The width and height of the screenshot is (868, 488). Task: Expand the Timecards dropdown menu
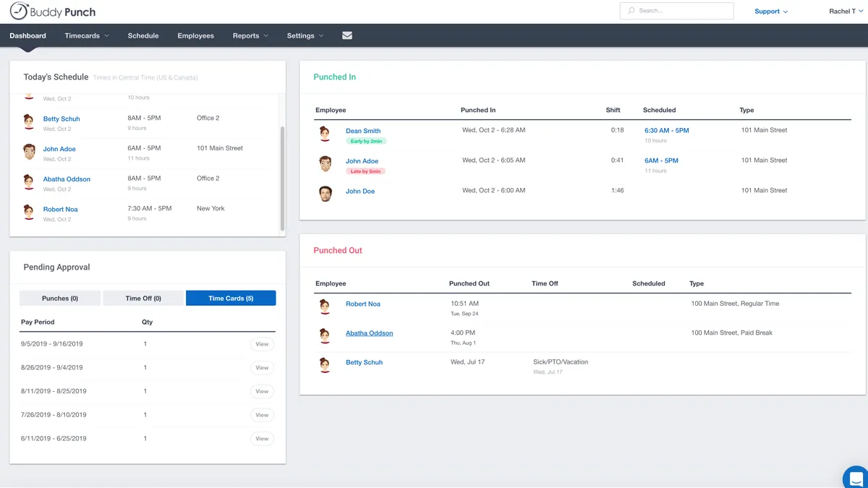pos(87,35)
